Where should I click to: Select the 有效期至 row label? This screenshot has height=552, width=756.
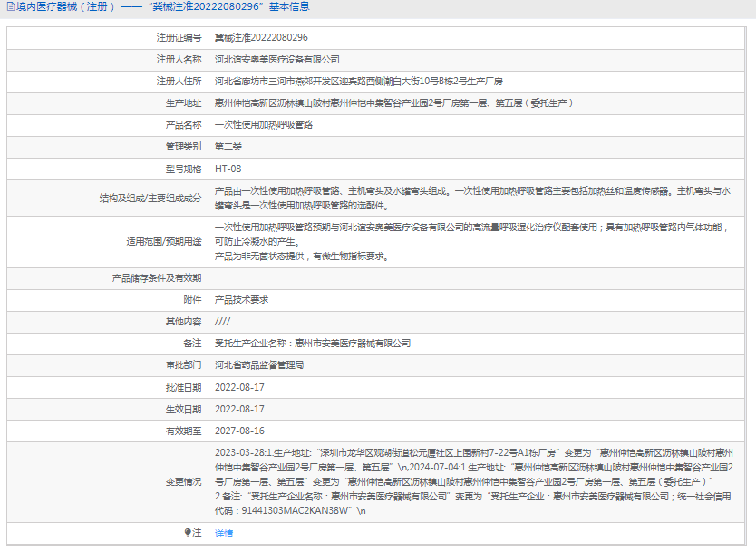coord(184,431)
